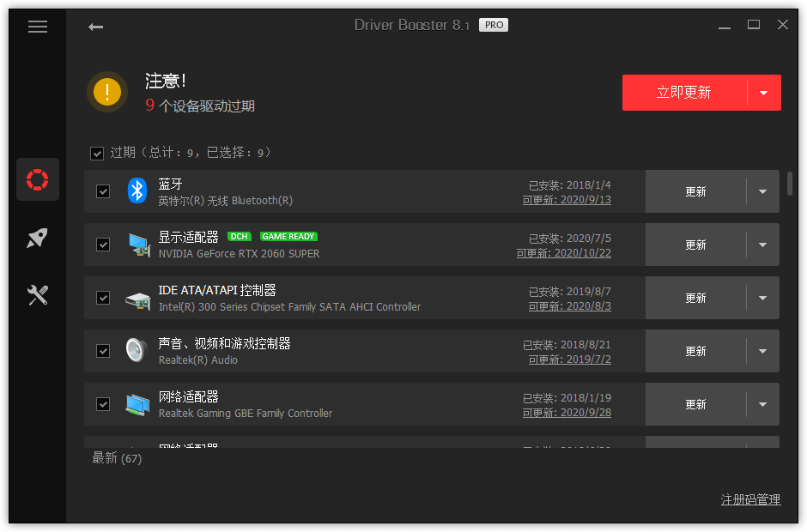807x532 pixels.
Task: Click the 9 个设备驱动过期 message
Action: (200, 106)
